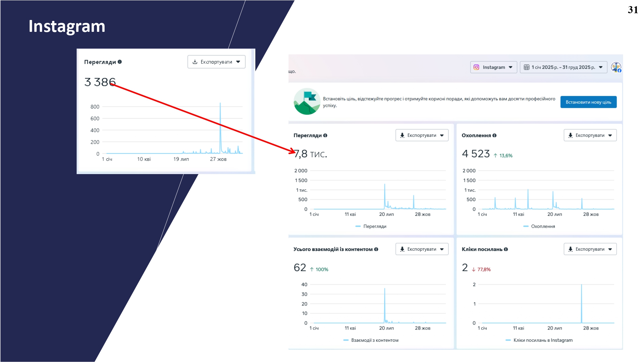Click info icon by Перегляди in left inset card

(120, 62)
